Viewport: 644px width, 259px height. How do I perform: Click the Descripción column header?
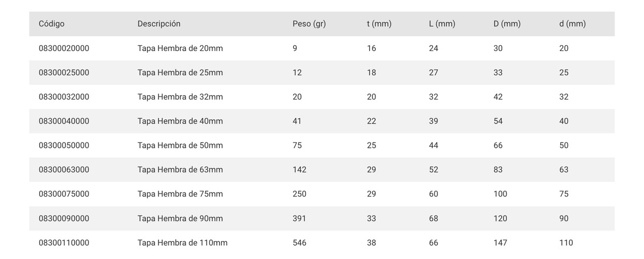click(159, 24)
